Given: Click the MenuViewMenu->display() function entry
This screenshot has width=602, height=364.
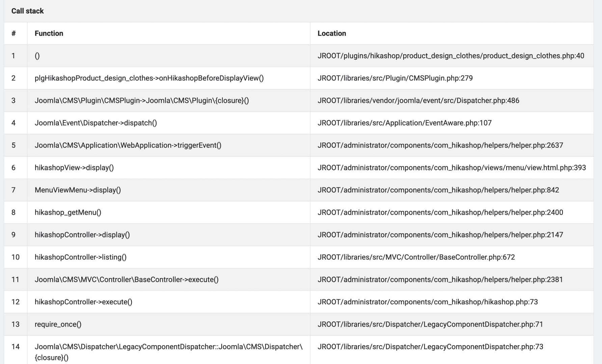Looking at the screenshot, I should 78,190.
